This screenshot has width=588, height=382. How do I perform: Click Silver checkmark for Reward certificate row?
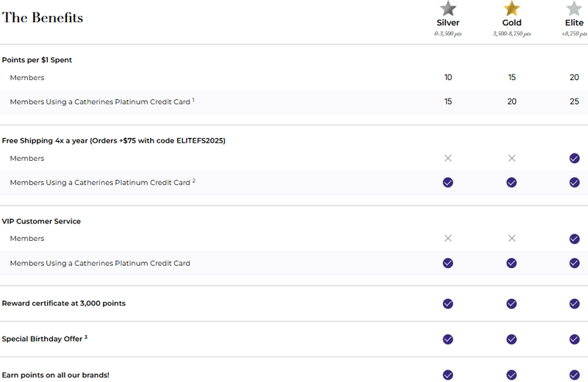tap(448, 303)
